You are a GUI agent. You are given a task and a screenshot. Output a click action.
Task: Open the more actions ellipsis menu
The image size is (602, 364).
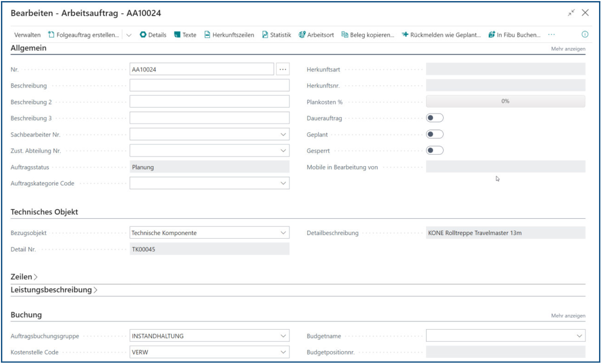point(551,35)
